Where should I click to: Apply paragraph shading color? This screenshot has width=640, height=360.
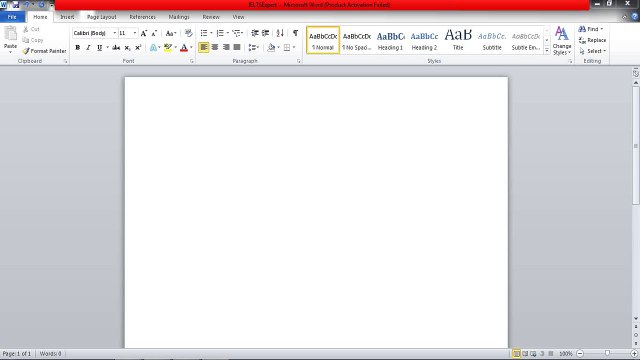271,48
